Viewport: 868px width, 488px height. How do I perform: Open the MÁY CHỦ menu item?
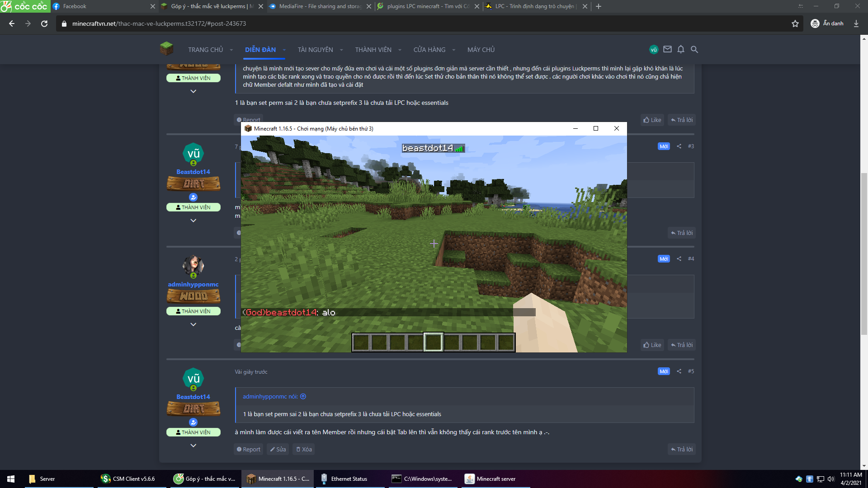tap(481, 50)
